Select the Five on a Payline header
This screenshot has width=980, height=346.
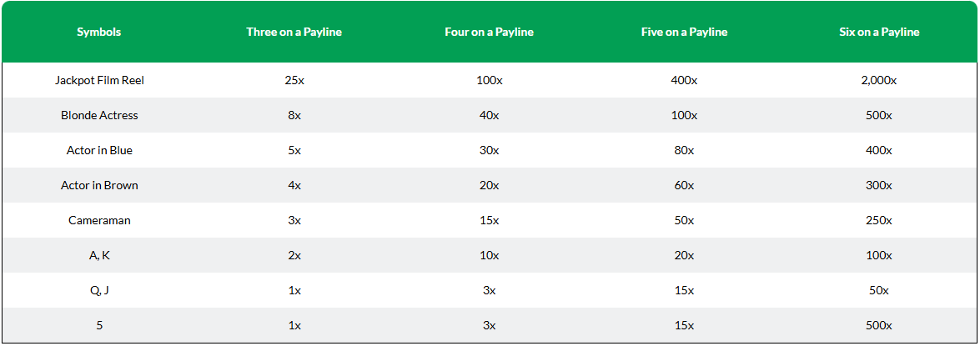pos(684,32)
